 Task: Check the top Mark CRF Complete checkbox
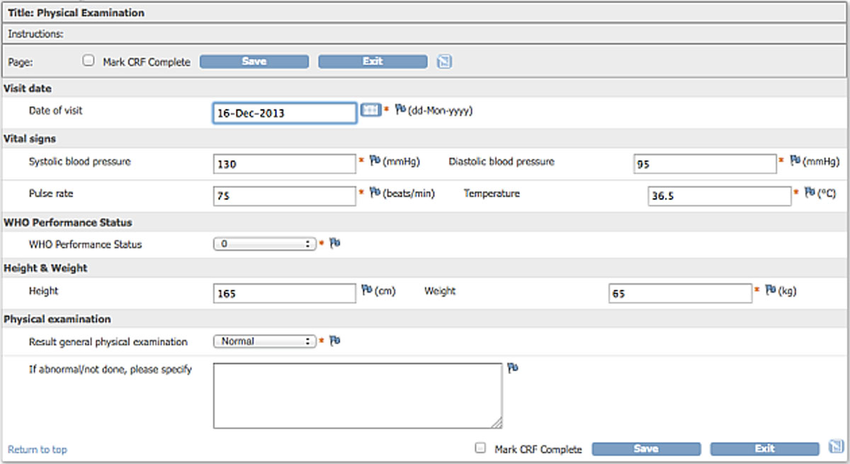(x=88, y=60)
